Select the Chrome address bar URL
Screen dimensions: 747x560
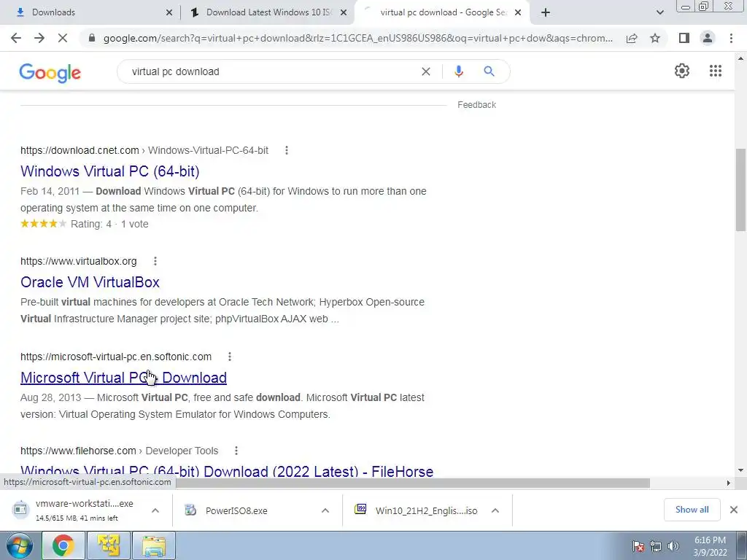(x=357, y=38)
